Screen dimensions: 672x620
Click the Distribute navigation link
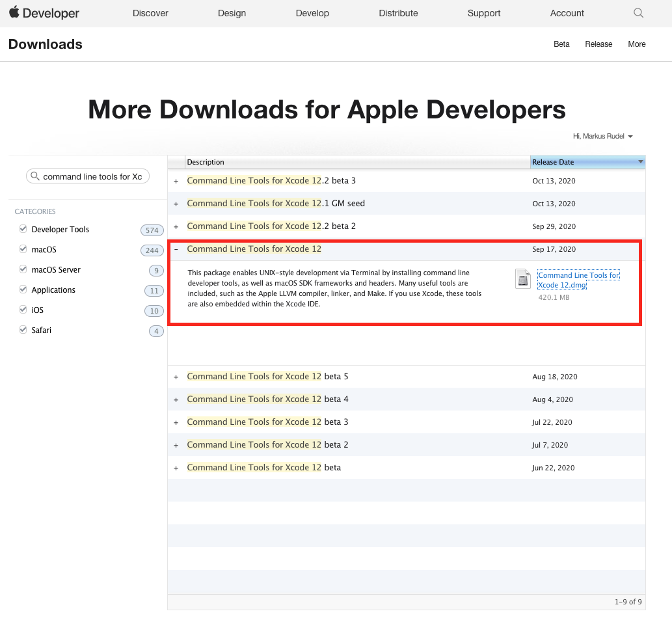(x=398, y=12)
